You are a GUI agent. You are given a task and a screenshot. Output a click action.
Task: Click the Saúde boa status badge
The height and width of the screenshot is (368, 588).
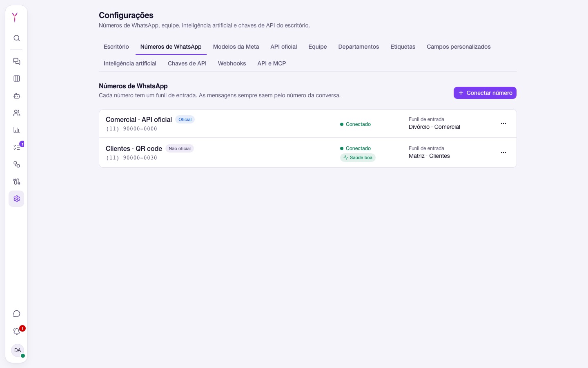pos(358,157)
